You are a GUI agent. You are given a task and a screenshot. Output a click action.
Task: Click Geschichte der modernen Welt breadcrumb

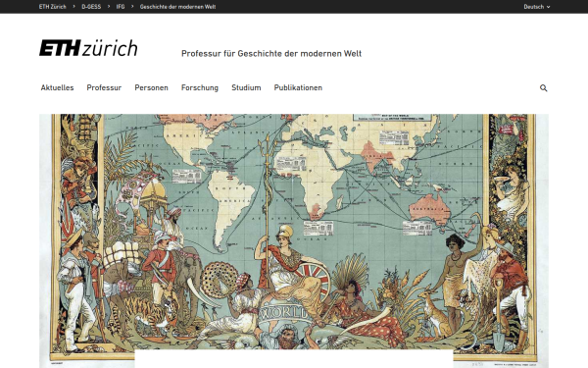click(x=177, y=7)
